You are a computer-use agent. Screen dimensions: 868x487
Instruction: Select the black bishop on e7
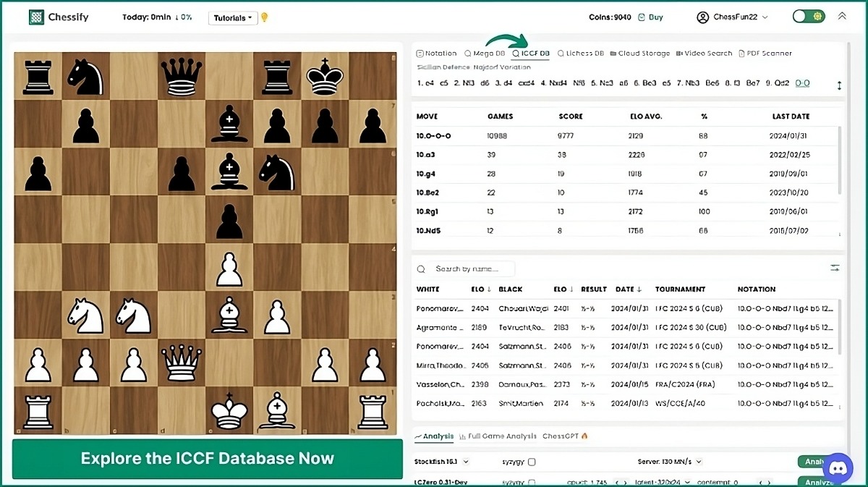point(229,123)
